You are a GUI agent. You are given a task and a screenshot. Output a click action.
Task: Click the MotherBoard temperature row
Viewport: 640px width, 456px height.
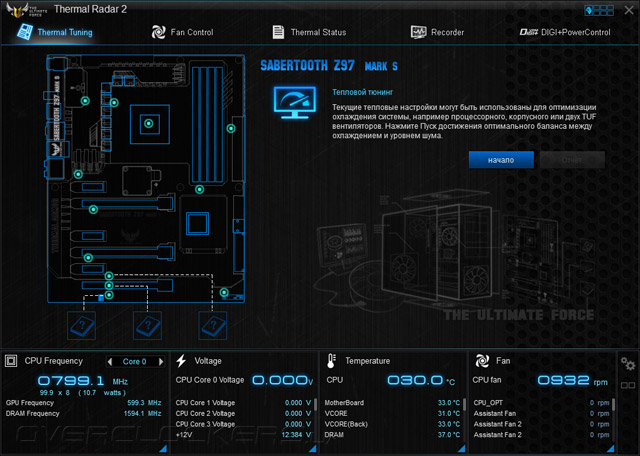click(x=392, y=403)
